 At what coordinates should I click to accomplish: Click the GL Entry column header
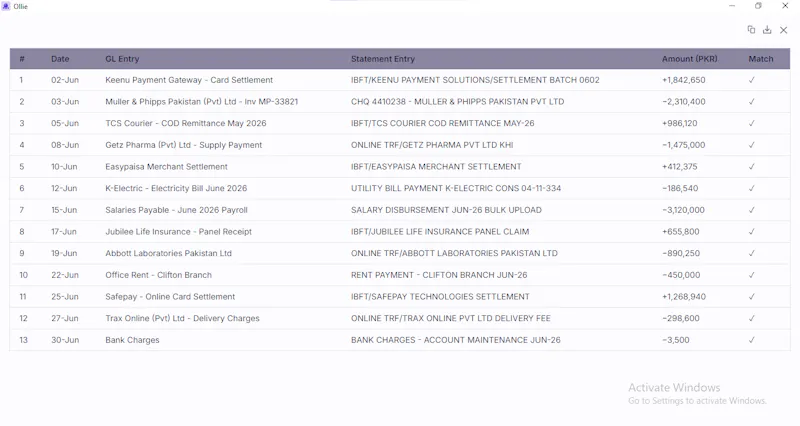click(122, 59)
